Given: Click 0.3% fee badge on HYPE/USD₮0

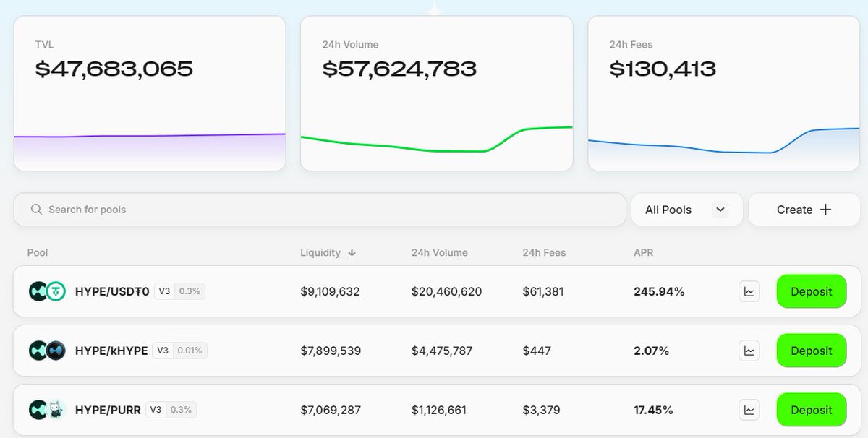Looking at the screenshot, I should coord(190,291).
